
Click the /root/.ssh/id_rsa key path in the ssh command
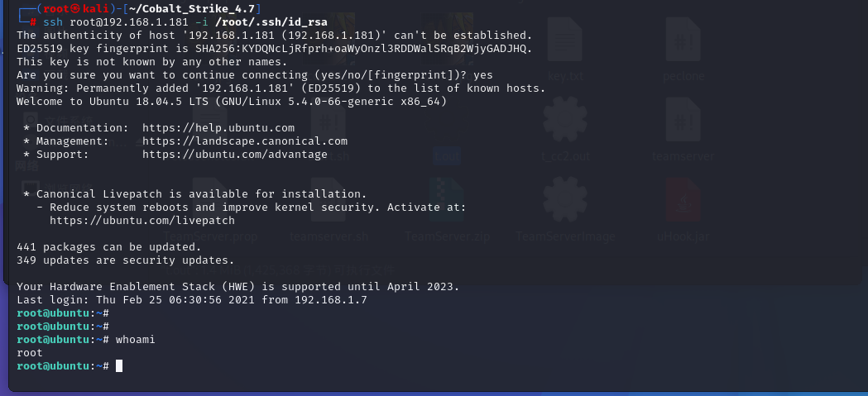[271, 22]
